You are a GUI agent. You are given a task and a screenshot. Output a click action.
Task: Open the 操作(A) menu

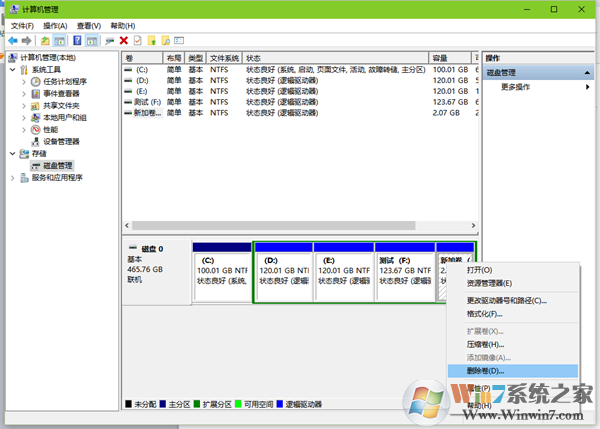(56, 25)
